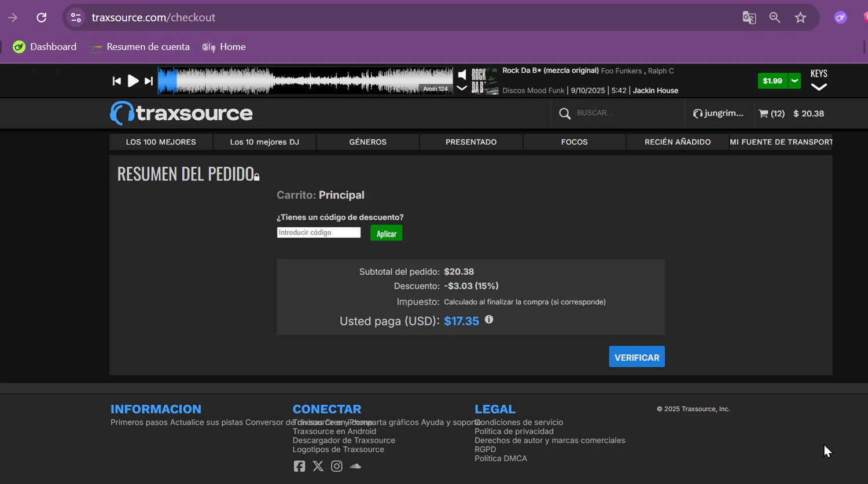
Task: Click the Introducir código discount field
Action: click(319, 232)
